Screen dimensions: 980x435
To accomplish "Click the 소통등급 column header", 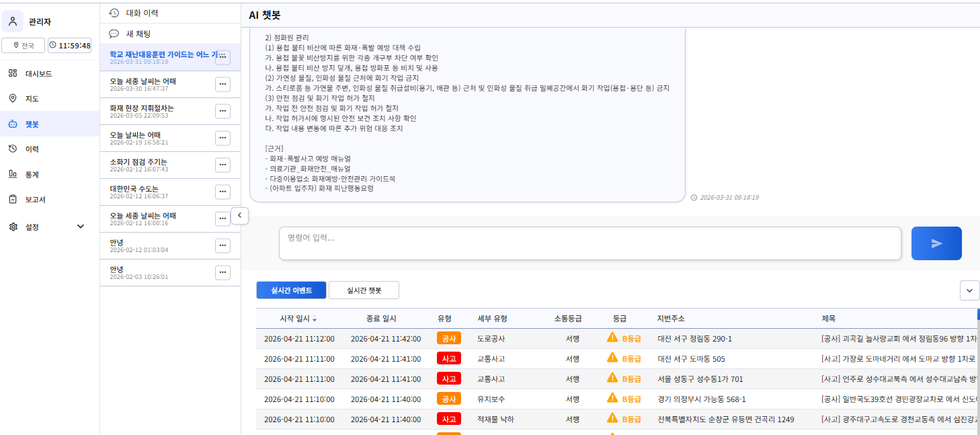I will coord(568,319).
